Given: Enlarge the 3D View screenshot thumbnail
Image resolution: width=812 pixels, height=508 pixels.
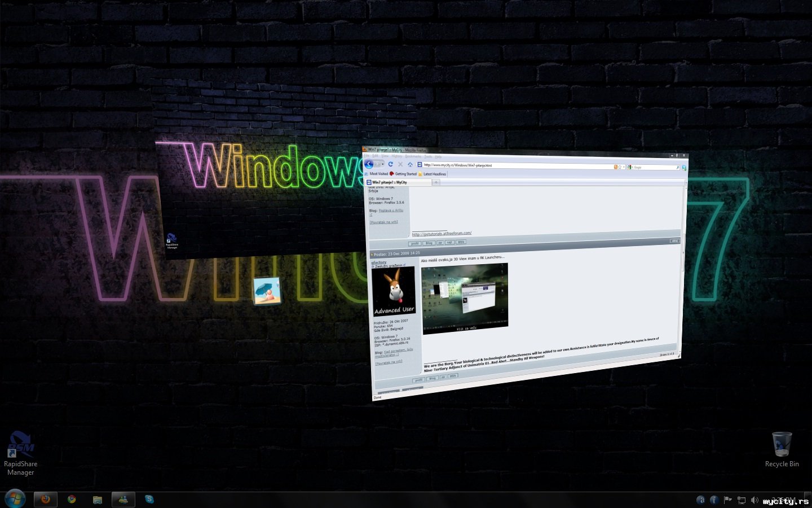Looking at the screenshot, I should (x=465, y=298).
